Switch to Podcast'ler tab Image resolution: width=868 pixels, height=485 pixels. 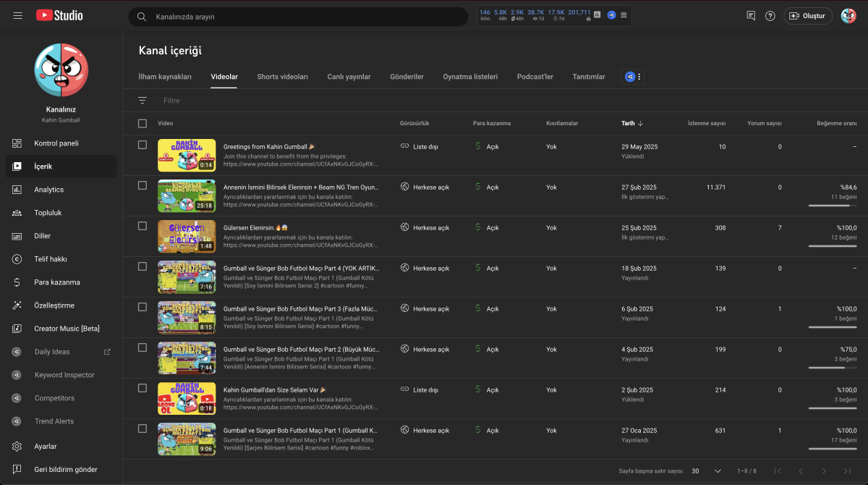pos(535,77)
